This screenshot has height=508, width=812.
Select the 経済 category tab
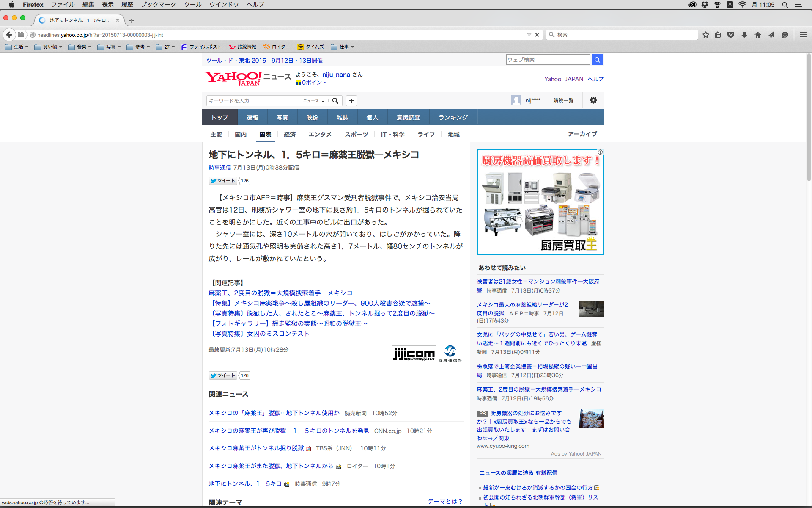[x=290, y=134]
